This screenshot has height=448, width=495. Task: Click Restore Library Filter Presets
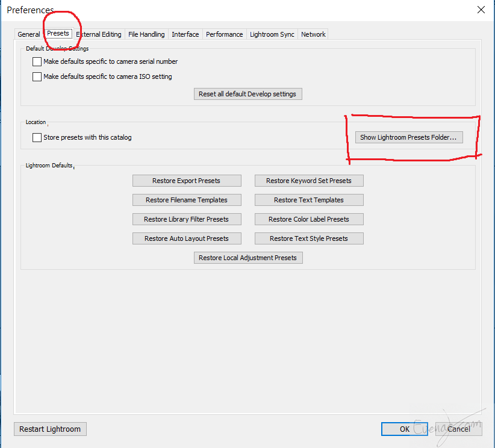tap(187, 219)
